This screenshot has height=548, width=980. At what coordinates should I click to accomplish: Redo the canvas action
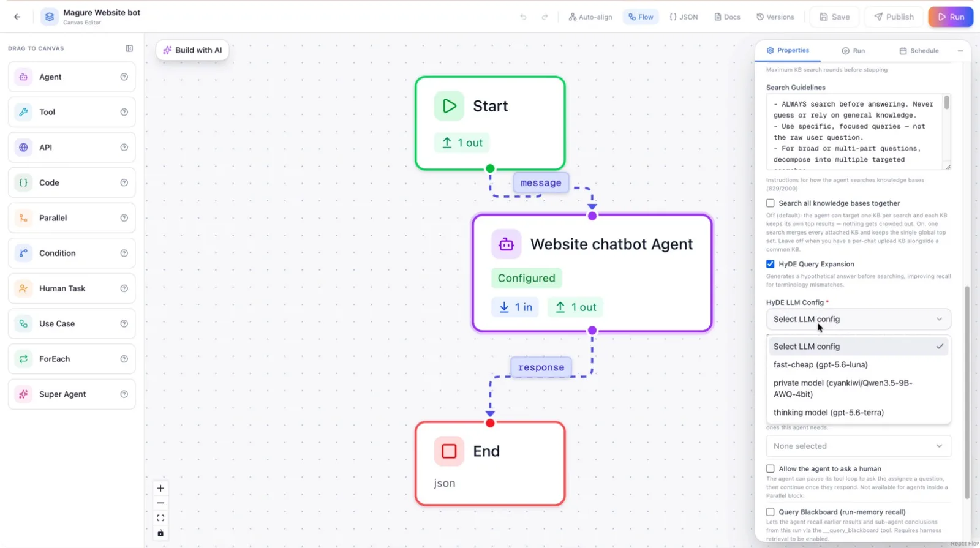tap(545, 17)
